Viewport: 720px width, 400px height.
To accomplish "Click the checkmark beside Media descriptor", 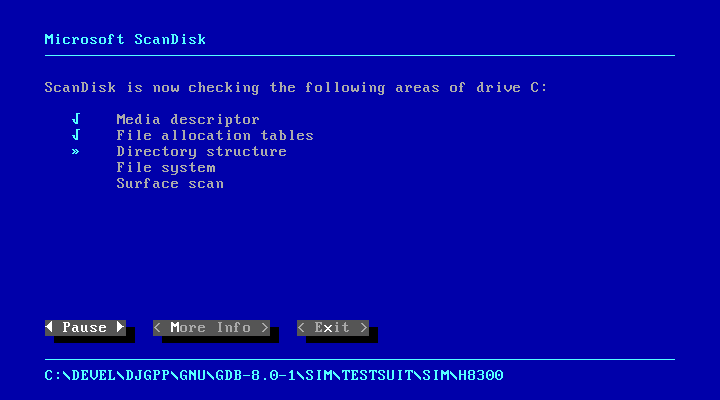I will point(76,119).
